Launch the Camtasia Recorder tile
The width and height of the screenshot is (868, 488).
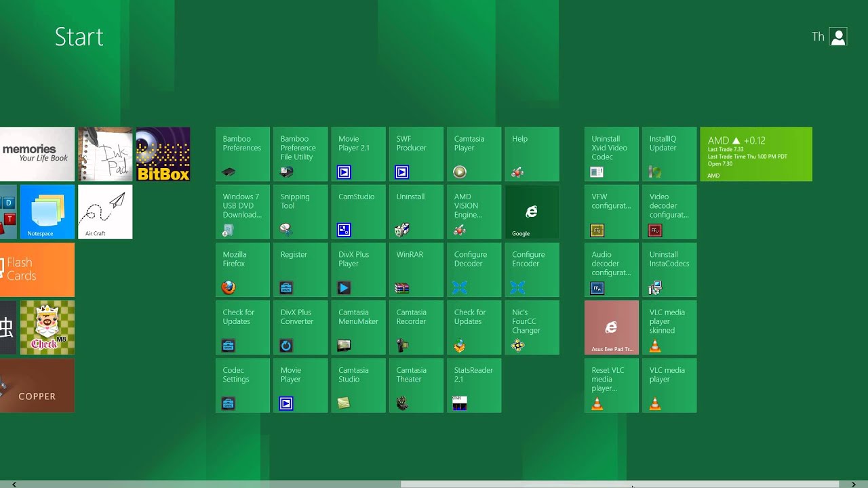tap(416, 327)
